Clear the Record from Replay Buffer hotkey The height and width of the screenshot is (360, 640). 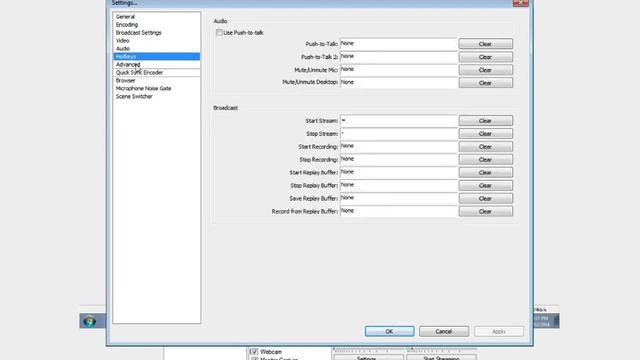[x=486, y=211]
